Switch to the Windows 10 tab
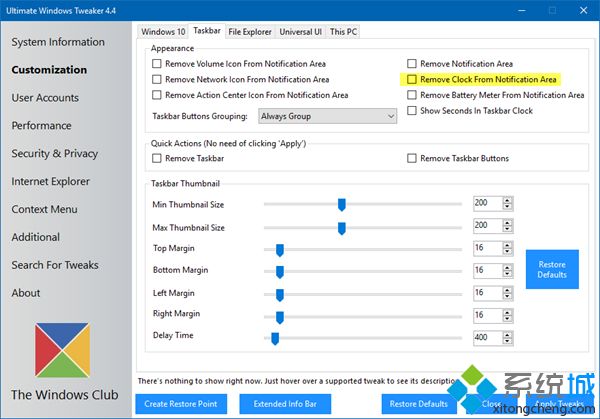 point(163,32)
